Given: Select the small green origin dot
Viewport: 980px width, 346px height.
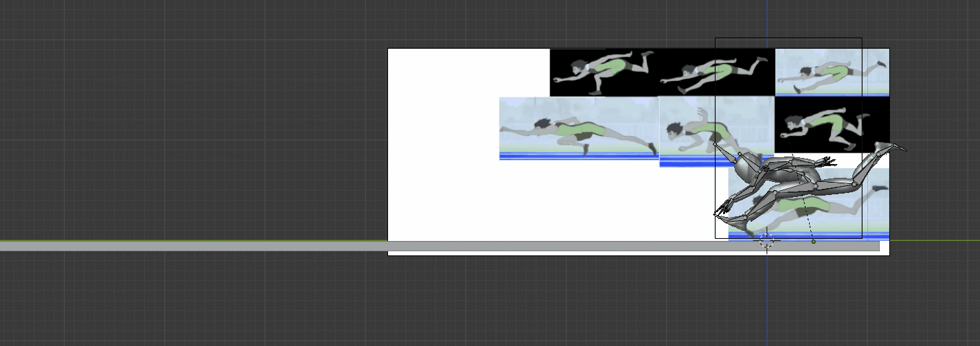Looking at the screenshot, I should (814, 242).
